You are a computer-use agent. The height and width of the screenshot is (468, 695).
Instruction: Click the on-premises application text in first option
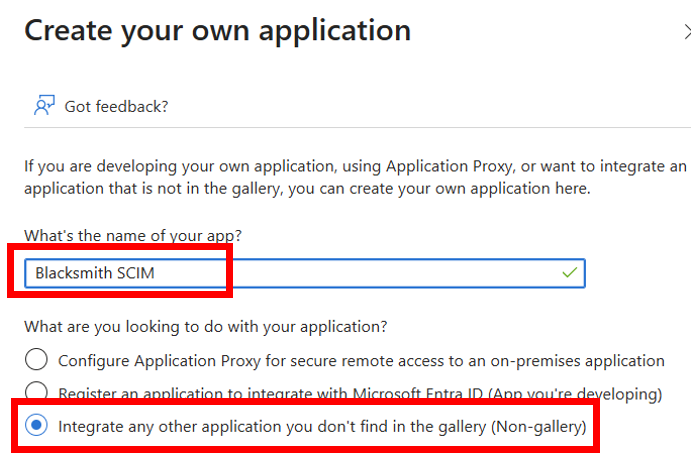click(578, 361)
